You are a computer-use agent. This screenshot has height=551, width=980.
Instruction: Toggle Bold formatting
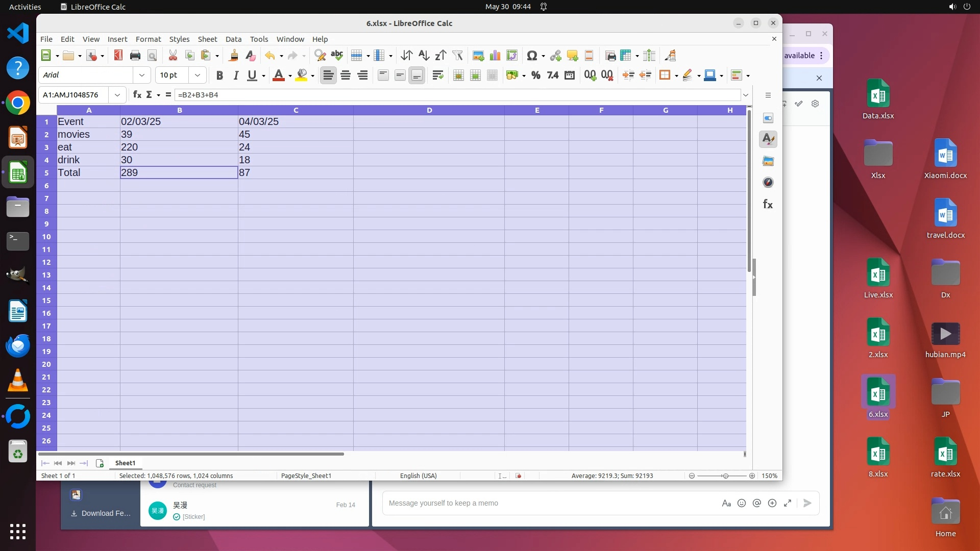tap(219, 76)
